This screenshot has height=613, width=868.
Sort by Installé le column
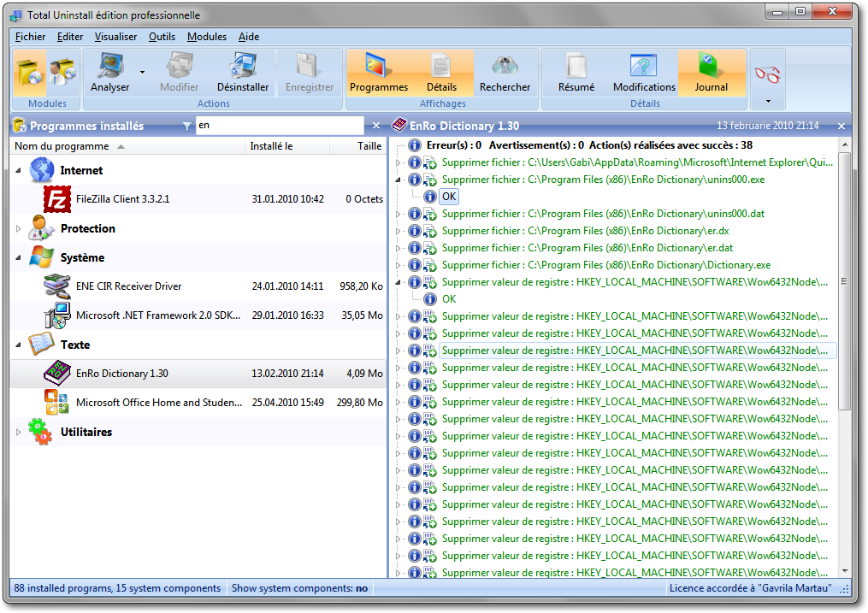click(x=287, y=146)
